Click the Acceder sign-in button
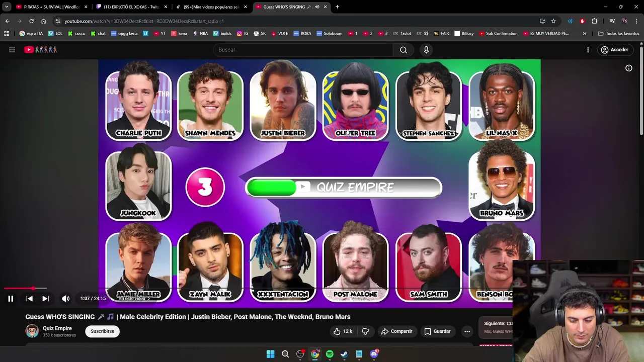Viewport: 644px width, 362px height. [615, 50]
